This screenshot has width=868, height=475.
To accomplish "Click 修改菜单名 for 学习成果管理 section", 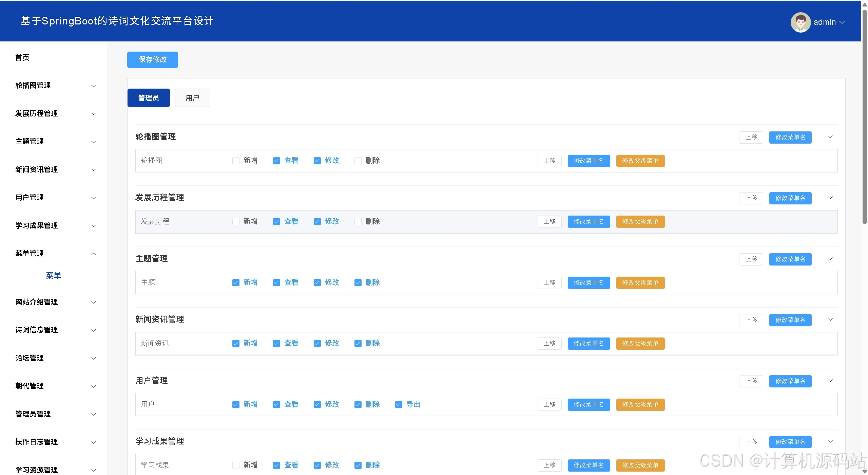I will (x=790, y=442).
